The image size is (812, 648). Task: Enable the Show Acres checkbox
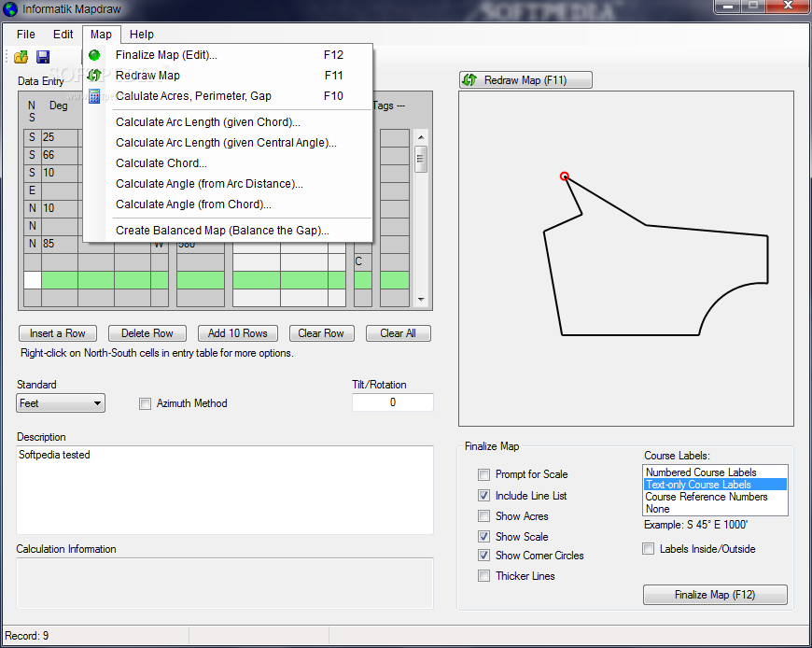[483, 516]
